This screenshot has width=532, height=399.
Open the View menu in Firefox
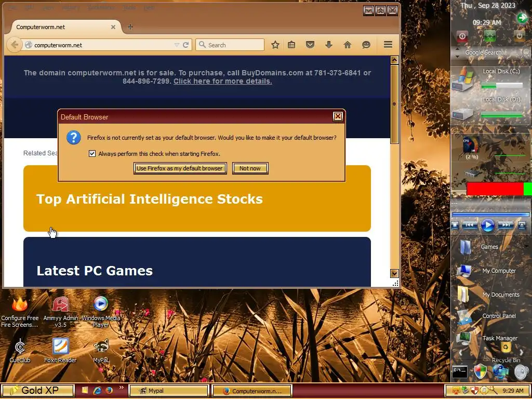48,7
